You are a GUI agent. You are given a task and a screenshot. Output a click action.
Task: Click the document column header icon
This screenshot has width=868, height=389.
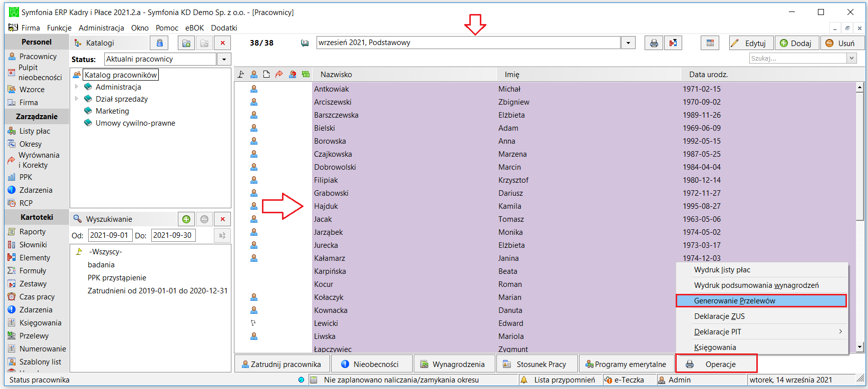tap(266, 74)
